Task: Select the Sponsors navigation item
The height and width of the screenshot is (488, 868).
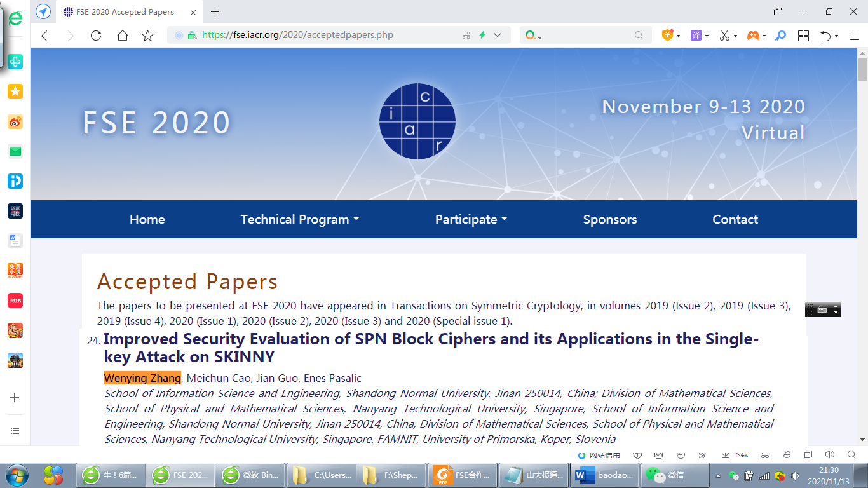Action: coord(609,219)
